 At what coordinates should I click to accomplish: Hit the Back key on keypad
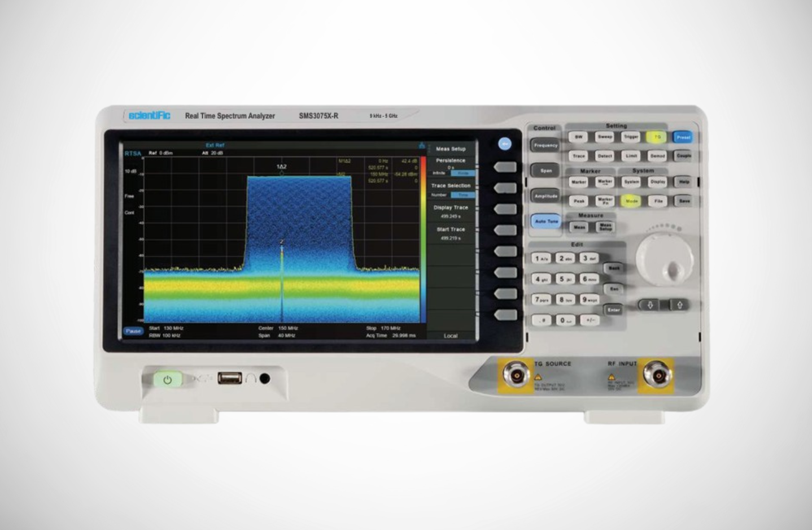point(614,268)
